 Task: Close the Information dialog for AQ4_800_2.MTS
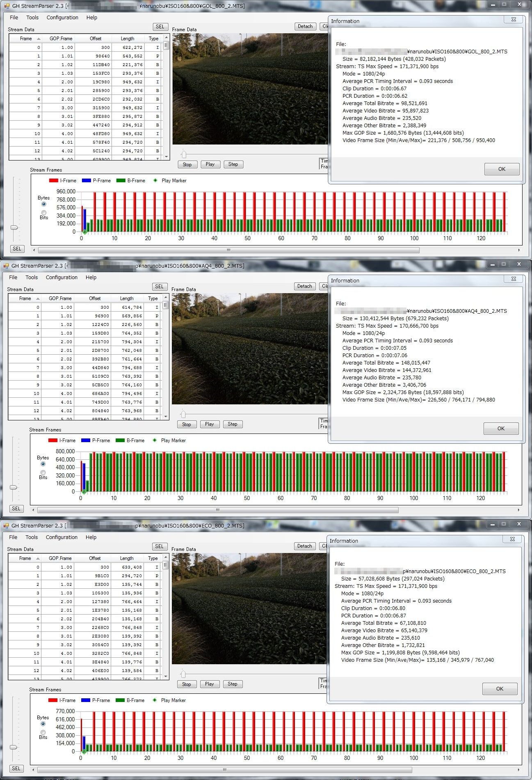pyautogui.click(x=513, y=279)
